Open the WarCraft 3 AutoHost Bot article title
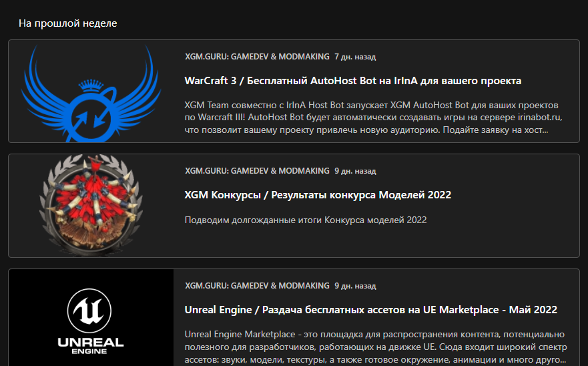 coord(353,81)
